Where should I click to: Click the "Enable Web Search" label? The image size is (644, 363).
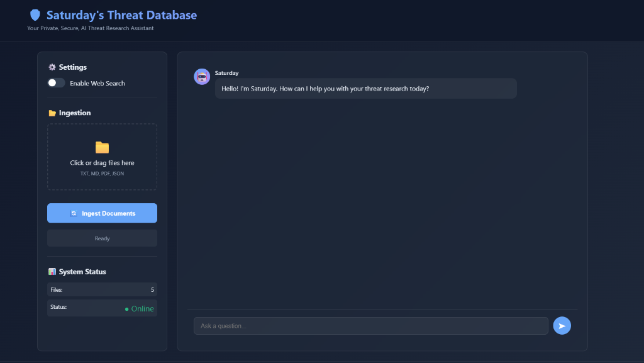(x=97, y=84)
